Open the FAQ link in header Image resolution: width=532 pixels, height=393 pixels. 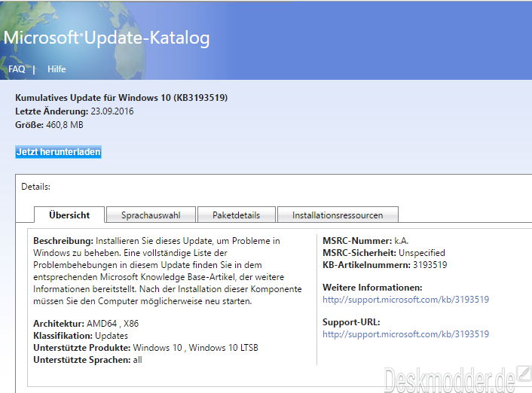17,69
